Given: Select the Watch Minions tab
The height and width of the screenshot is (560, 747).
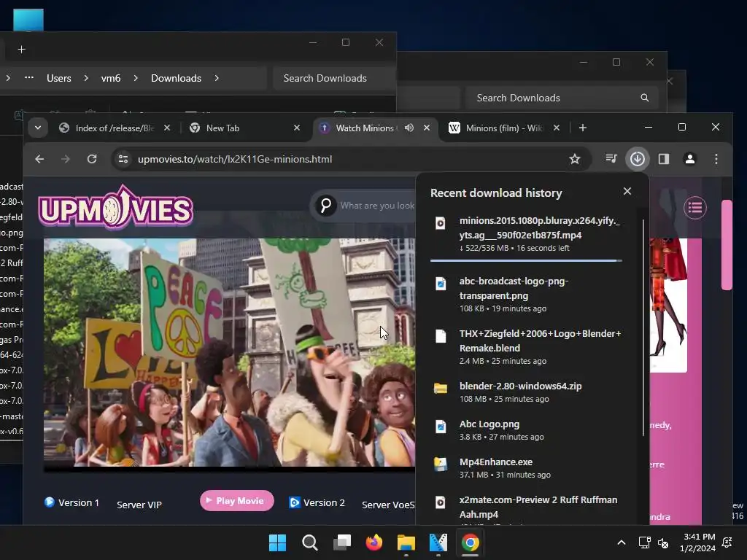Looking at the screenshot, I should click(374, 128).
